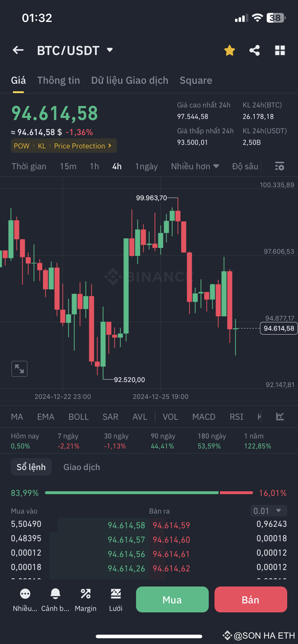This screenshot has height=644, width=298.
Task: Enable the BOLL indicator
Action: (78, 417)
